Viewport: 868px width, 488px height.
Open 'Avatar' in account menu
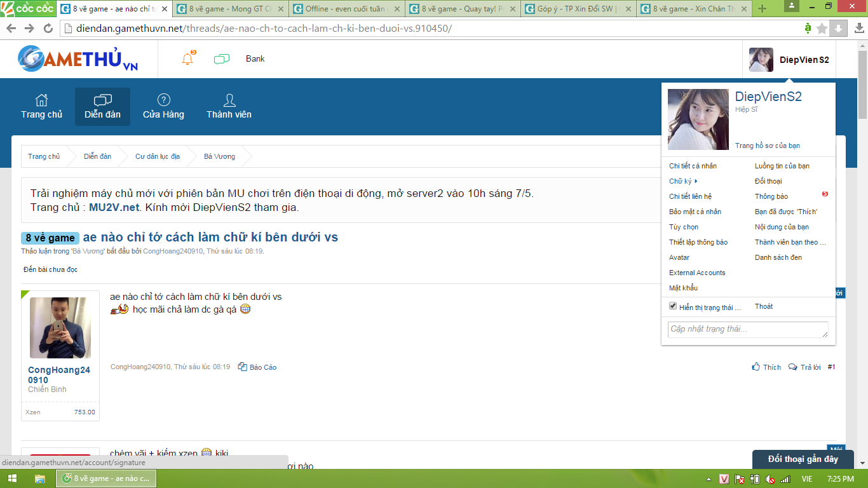(679, 257)
